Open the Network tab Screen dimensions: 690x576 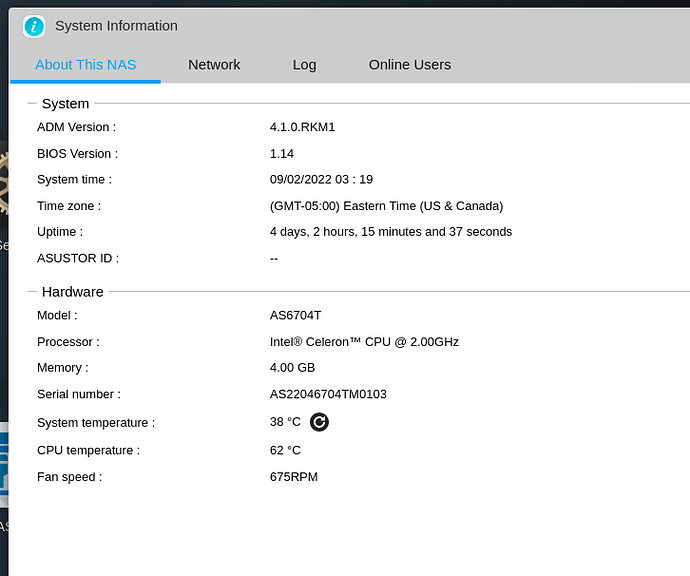[x=214, y=65]
